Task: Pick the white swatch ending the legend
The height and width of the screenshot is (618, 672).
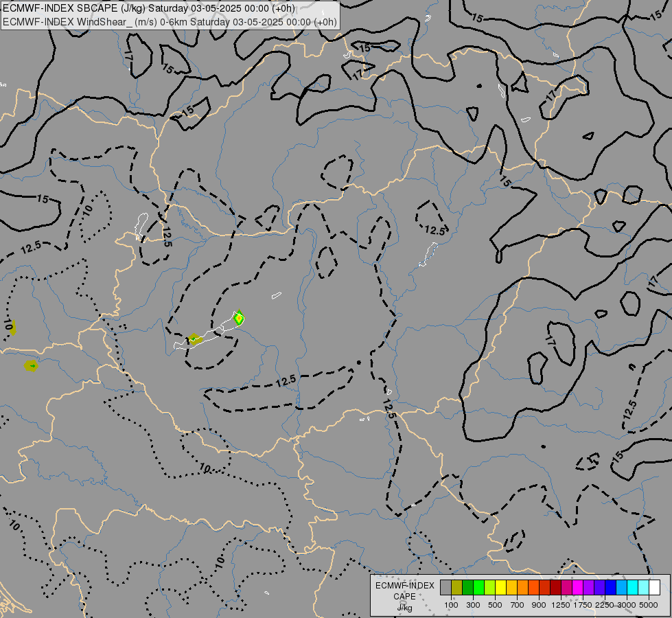Action: click(x=654, y=587)
